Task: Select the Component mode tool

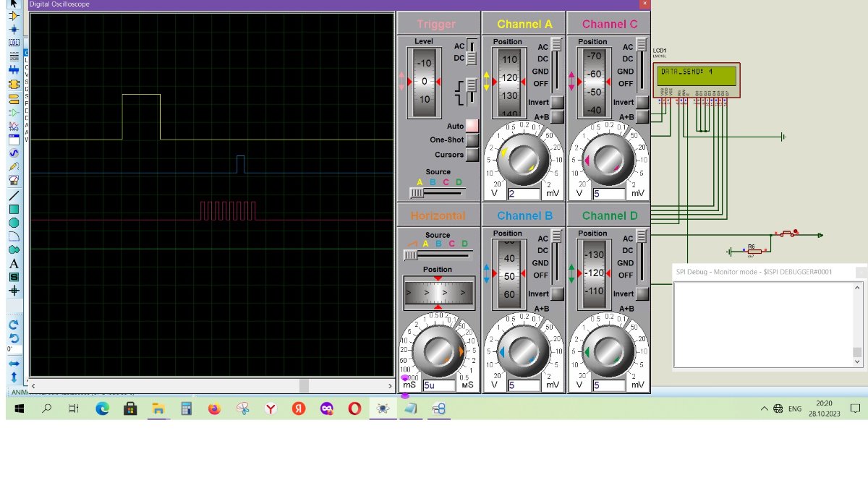Action: pyautogui.click(x=14, y=16)
